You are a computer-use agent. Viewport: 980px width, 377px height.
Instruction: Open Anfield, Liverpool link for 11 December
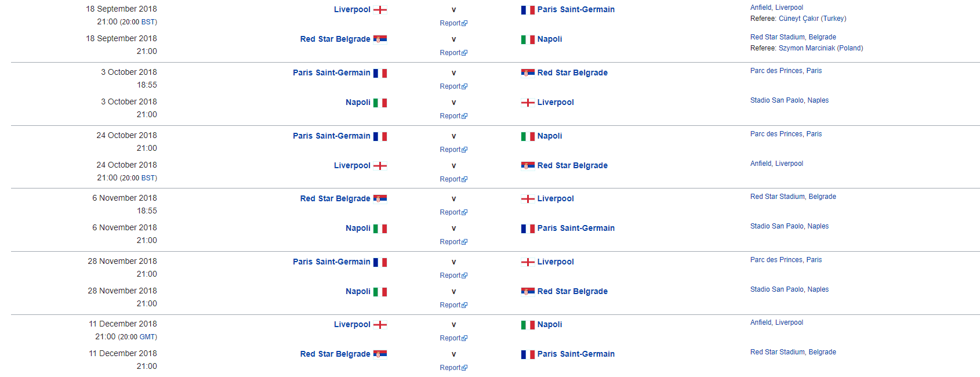tap(776, 322)
